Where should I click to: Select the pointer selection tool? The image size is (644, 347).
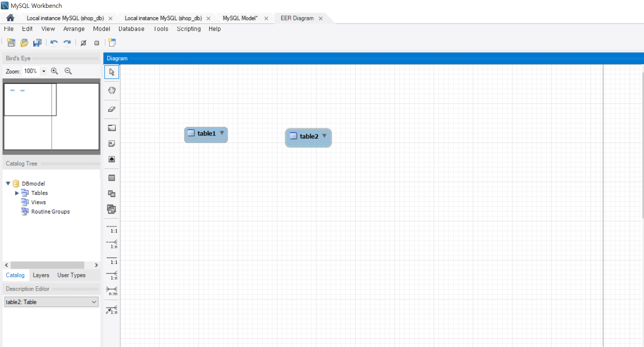click(x=112, y=72)
